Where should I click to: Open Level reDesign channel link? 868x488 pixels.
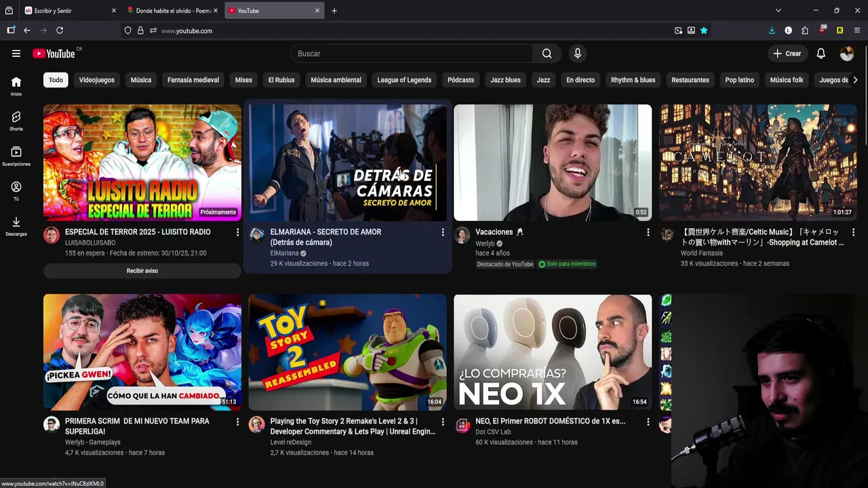click(290, 443)
